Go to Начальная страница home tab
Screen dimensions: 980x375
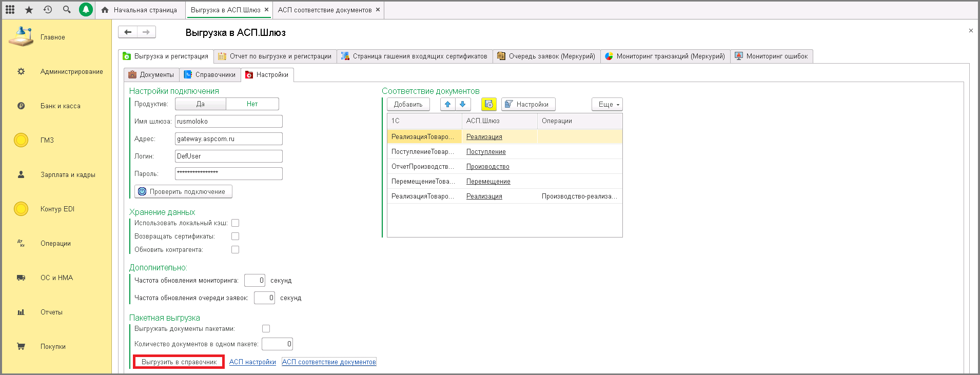tap(140, 10)
